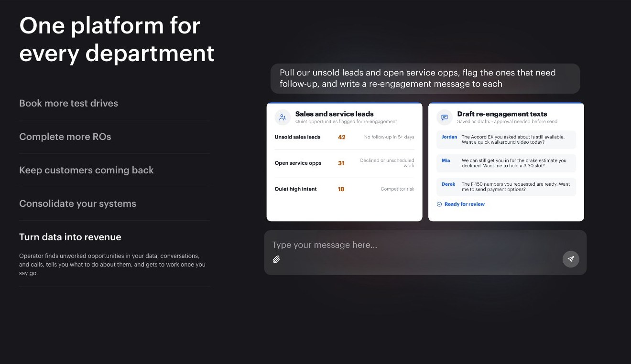This screenshot has height=364, width=631.
Task: Expand Consolidate your systems
Action: point(77,203)
